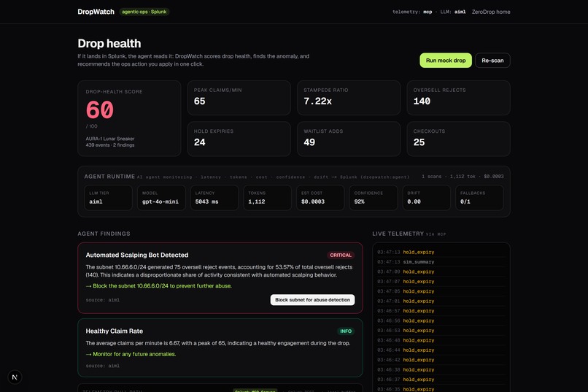Screen dimensions: 588x392
Task: Open the Next.js dev tools indicator
Action: pyautogui.click(x=15, y=377)
